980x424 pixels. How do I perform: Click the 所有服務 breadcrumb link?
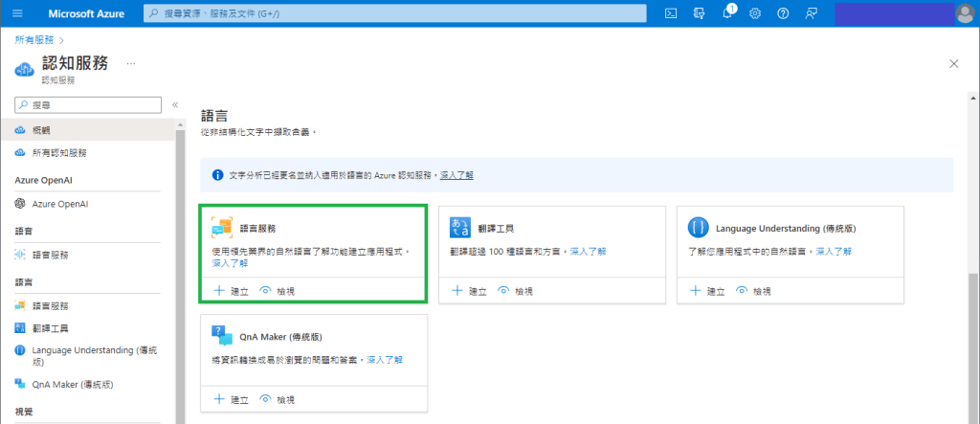coord(33,40)
